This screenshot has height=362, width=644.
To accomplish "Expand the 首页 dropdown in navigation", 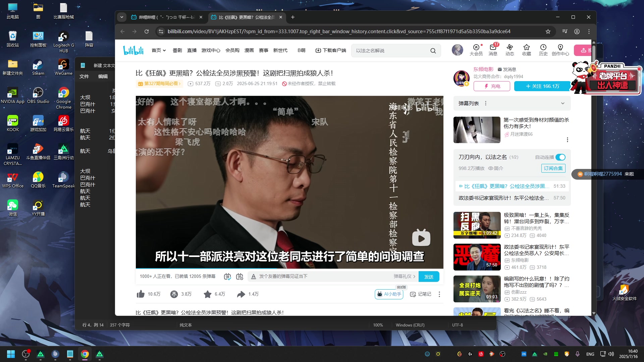I will [164, 51].
